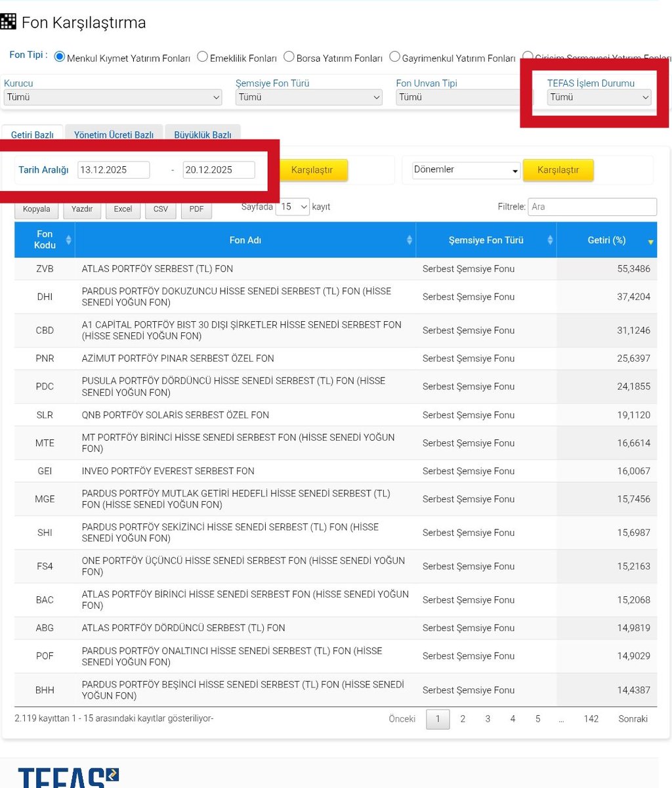The width and height of the screenshot is (672, 788).
Task: Open the Sayfada records-per-page dropdown
Action: tap(293, 206)
